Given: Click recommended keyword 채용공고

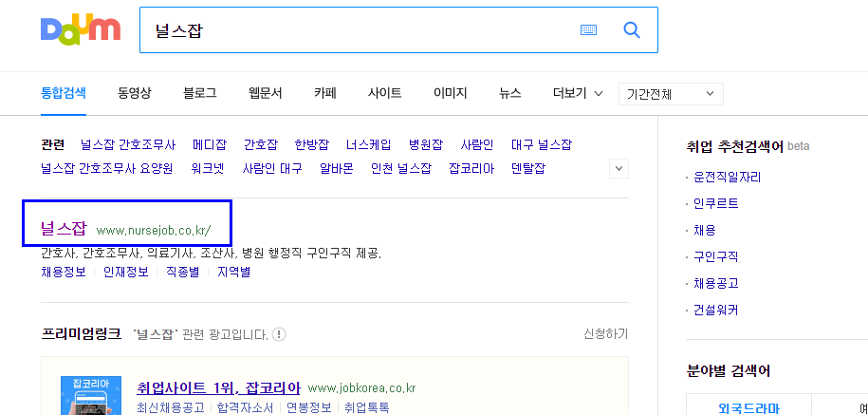Looking at the screenshot, I should pos(716,284).
